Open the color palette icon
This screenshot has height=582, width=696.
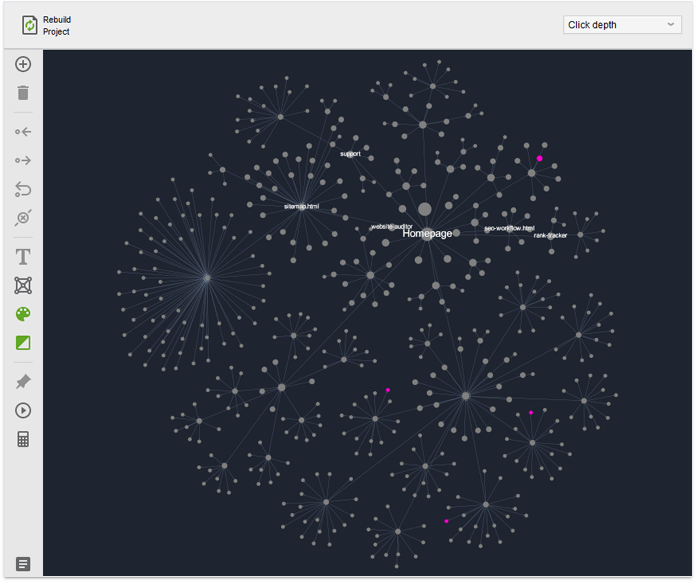point(23,314)
